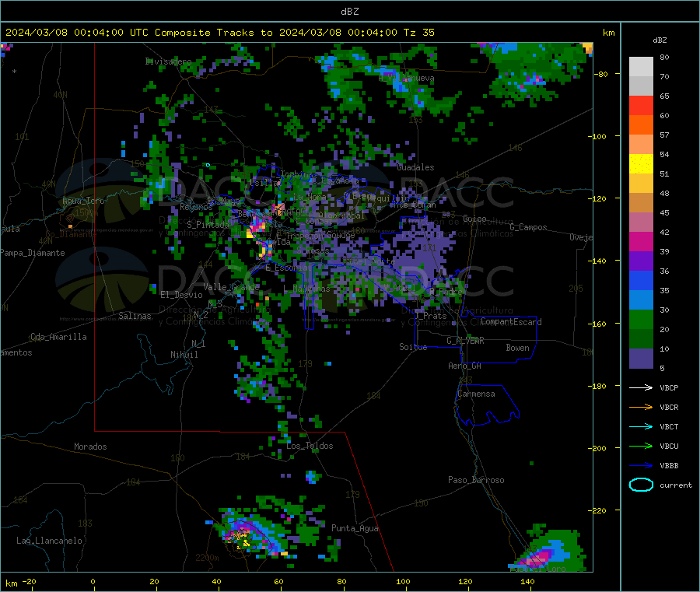Pick the magenta 39–42 dBZ swatch

point(641,242)
